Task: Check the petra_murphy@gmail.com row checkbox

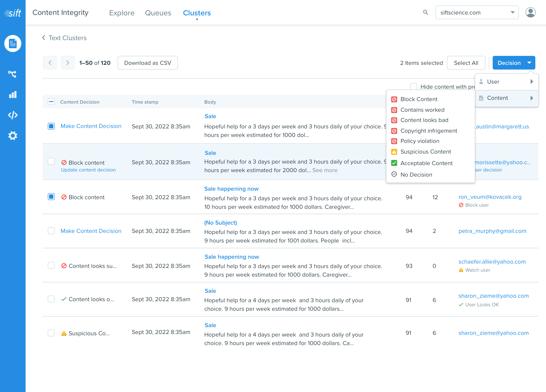Action: pyautogui.click(x=51, y=231)
